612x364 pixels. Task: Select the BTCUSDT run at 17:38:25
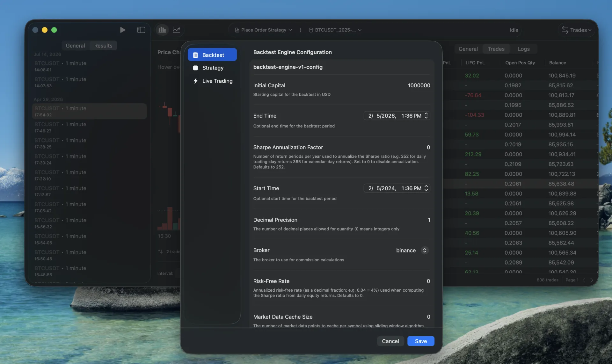click(x=89, y=143)
